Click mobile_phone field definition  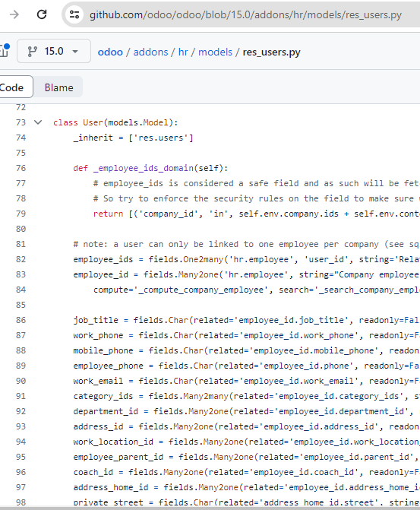246,350
